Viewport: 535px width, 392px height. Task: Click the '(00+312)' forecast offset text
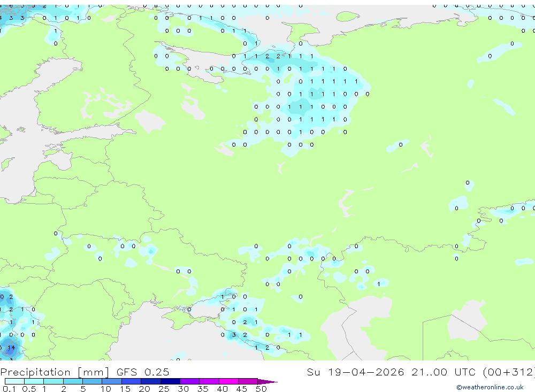click(509, 372)
